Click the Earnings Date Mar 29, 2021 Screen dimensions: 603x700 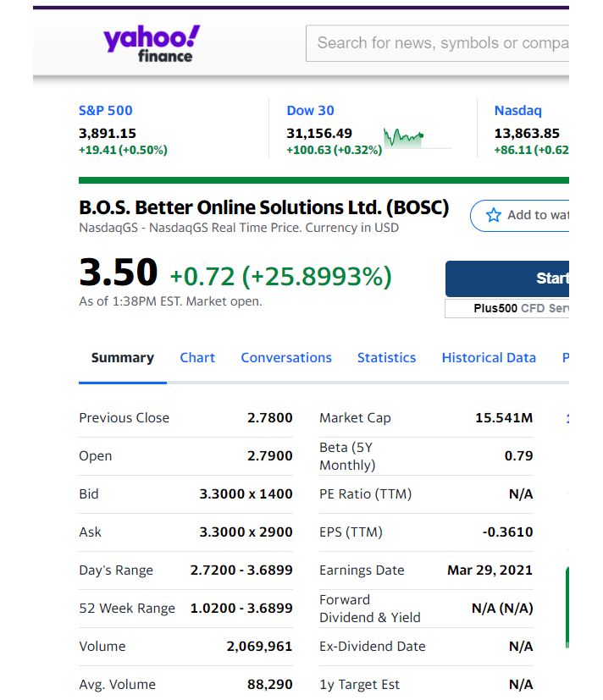click(490, 570)
